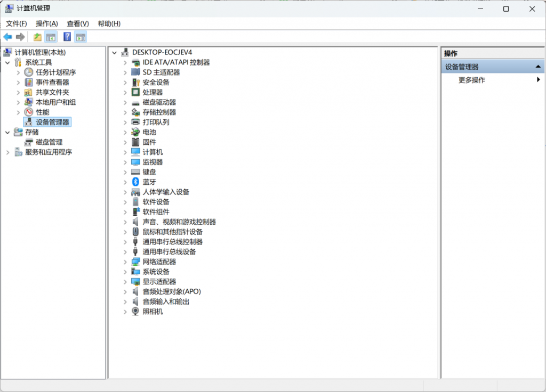Click the blue Back arrow in toolbar
Image resolution: width=546 pixels, height=392 pixels.
[7, 37]
